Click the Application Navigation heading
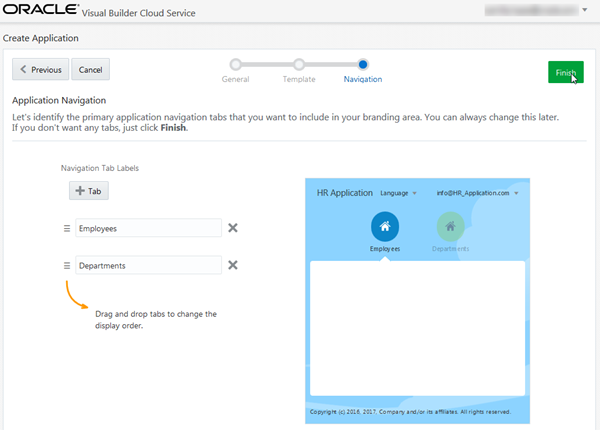This screenshot has width=600, height=430. [59, 100]
